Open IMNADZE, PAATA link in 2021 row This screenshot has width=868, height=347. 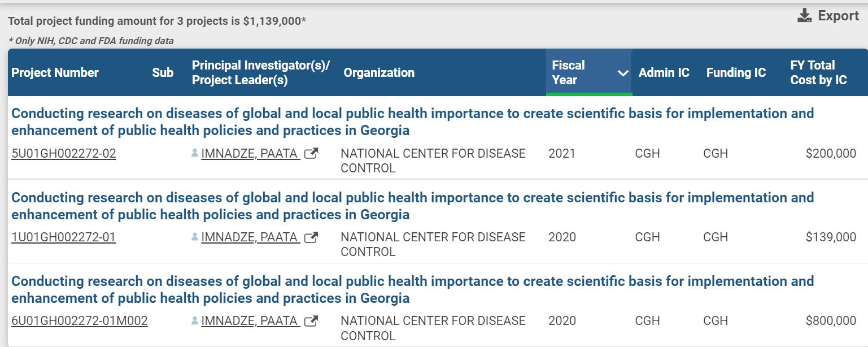(250, 154)
